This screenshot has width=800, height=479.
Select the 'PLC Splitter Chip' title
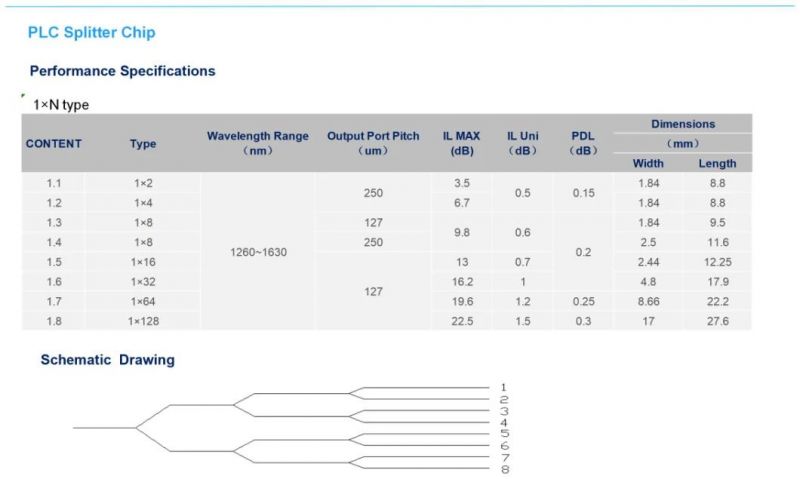[x=91, y=33]
